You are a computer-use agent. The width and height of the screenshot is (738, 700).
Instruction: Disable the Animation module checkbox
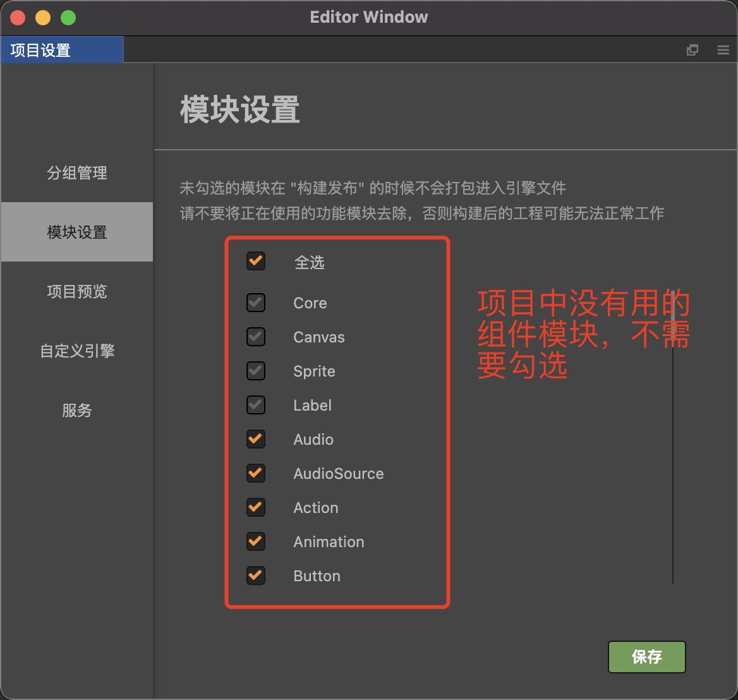pyautogui.click(x=255, y=541)
